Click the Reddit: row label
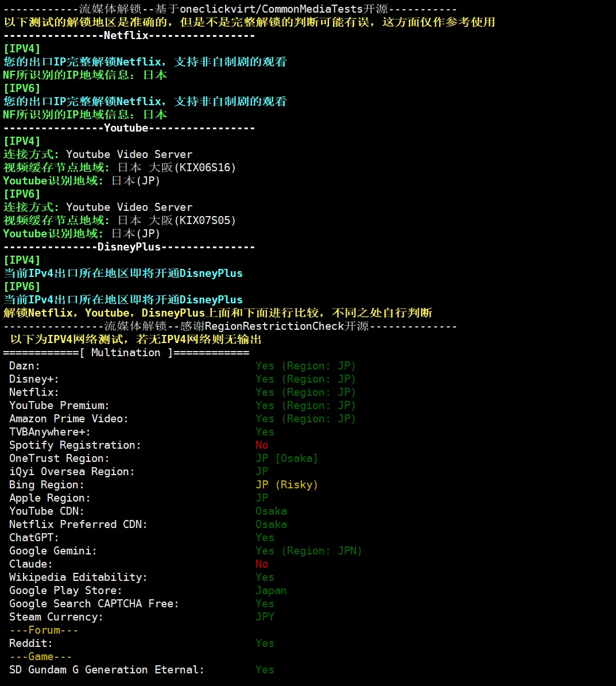 point(30,643)
